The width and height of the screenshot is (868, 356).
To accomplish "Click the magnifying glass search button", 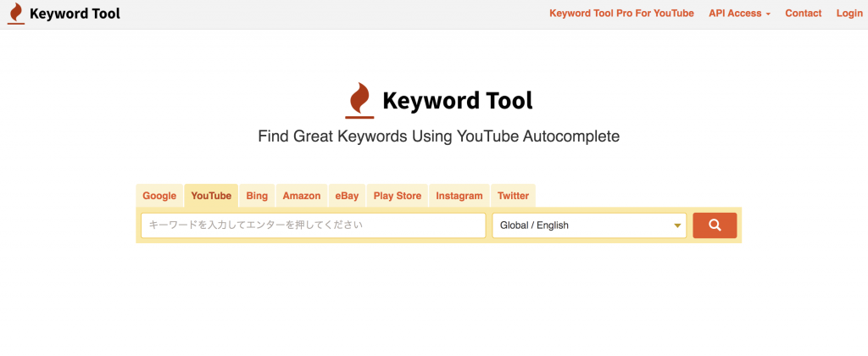I will 715,225.
